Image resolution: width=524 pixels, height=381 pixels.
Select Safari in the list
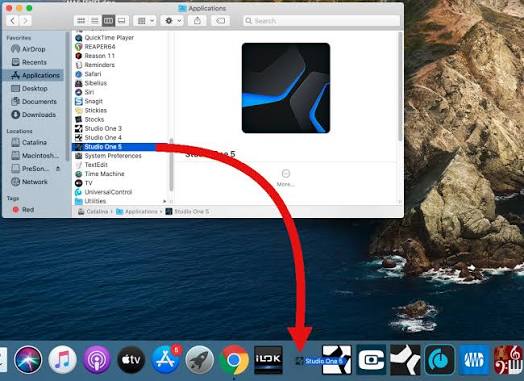(x=120, y=74)
